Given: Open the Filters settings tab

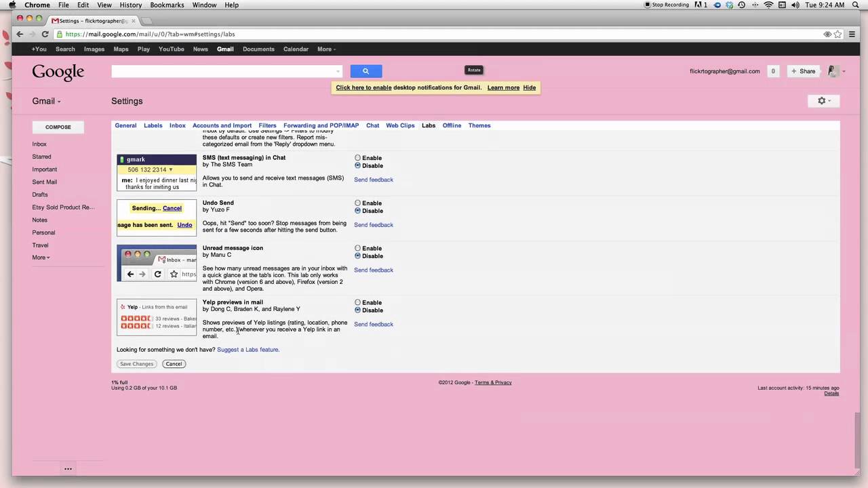Looking at the screenshot, I should click(267, 125).
